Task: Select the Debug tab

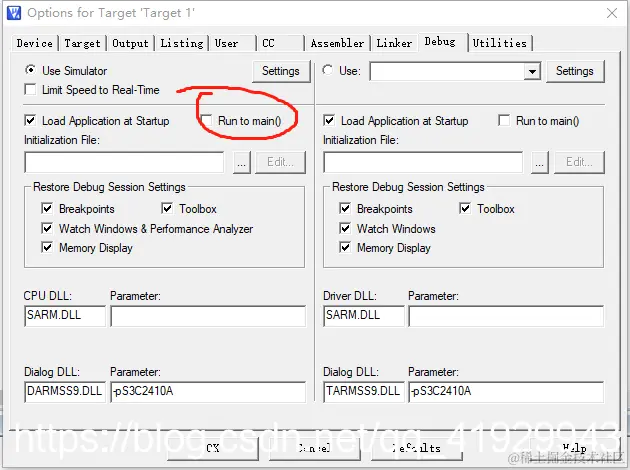Action: [x=442, y=41]
